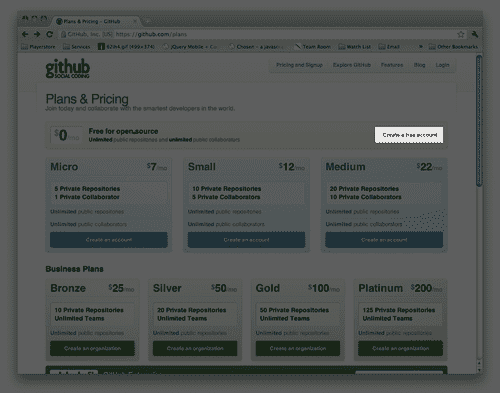
Task: Create an organization under Bronze plan
Action: point(92,348)
